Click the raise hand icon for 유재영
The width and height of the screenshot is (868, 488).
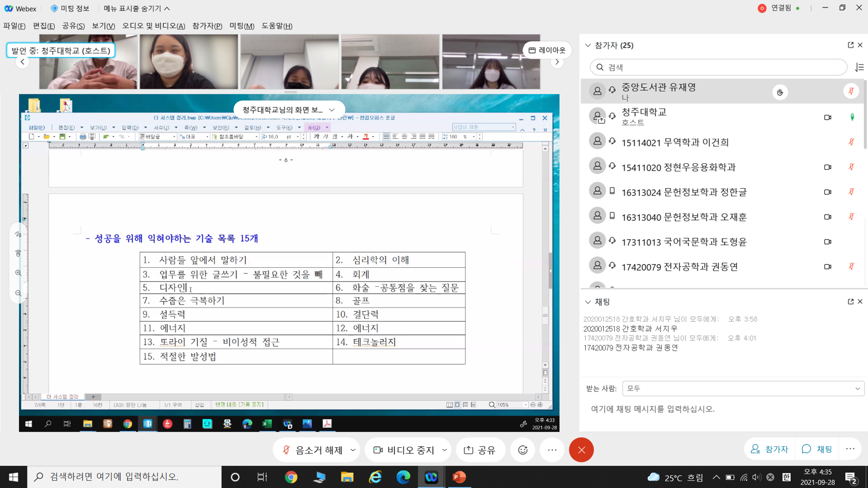click(780, 92)
